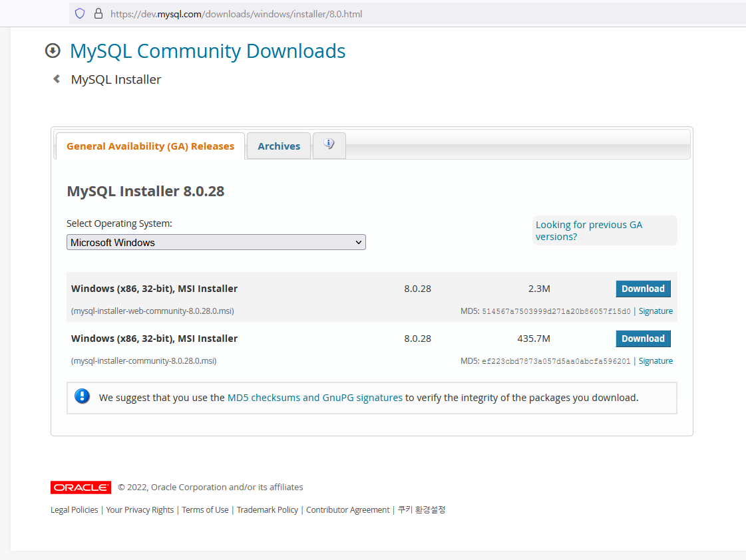This screenshot has height=560, width=746.
Task: Select General Availability (GA) Releases tab
Action: [150, 146]
